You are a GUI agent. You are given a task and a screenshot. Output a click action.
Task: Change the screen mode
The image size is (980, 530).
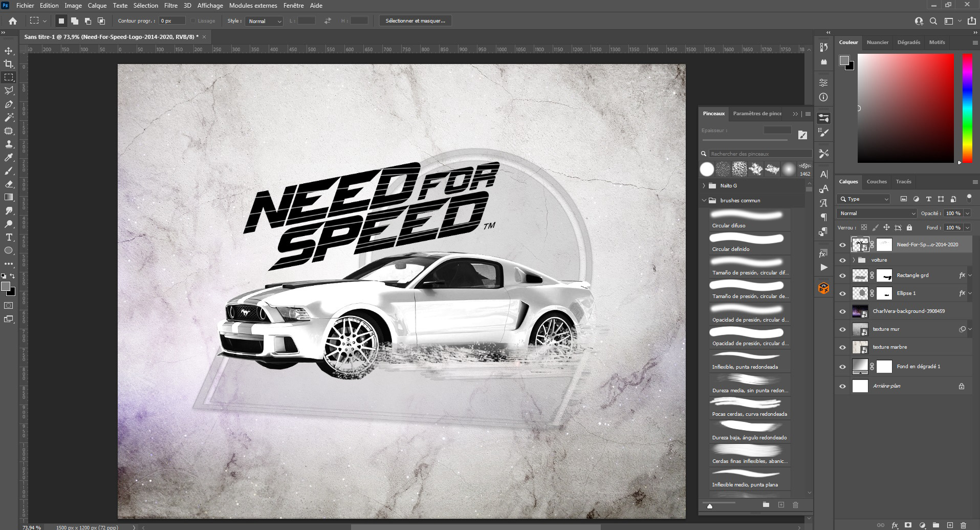9,320
